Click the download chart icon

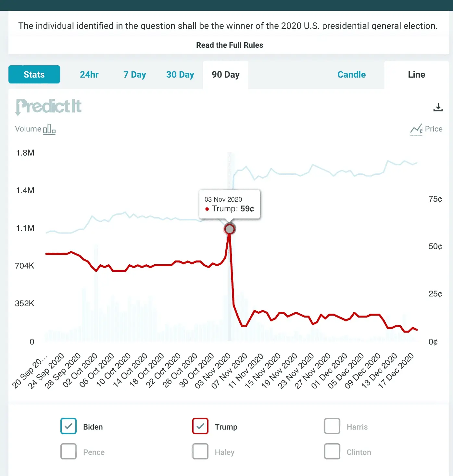click(438, 107)
